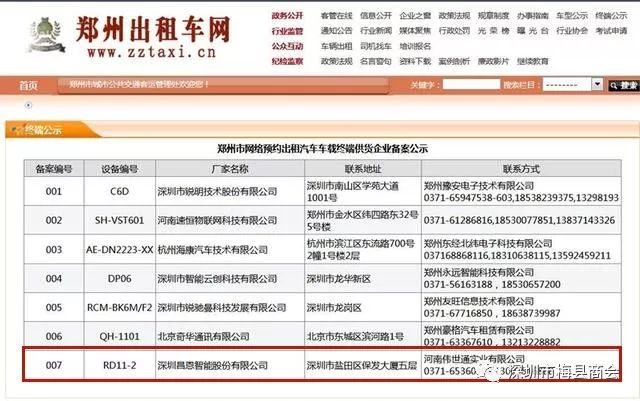Select device number cell QH-1101
Image resolution: width=640 pixels, height=401 pixels.
120,336
